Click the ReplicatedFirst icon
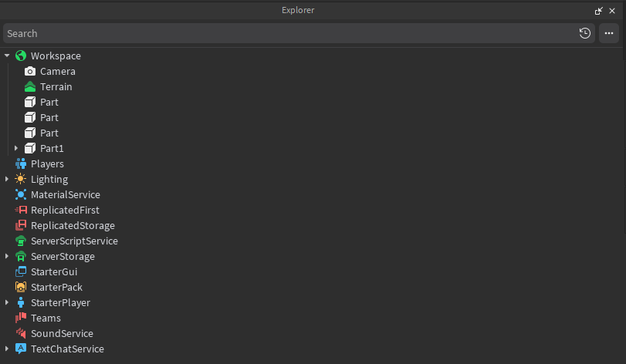This screenshot has width=626, height=364. click(21, 210)
